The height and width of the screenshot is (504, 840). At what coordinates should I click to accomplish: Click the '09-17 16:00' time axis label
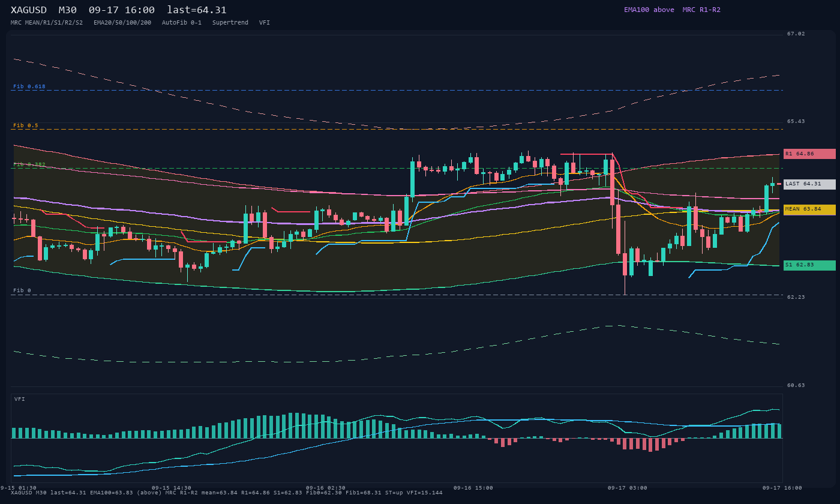click(x=782, y=488)
